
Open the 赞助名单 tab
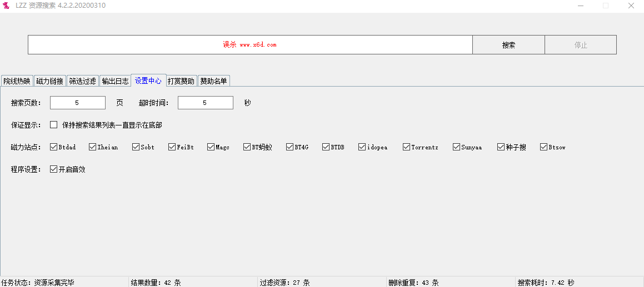pyautogui.click(x=213, y=81)
